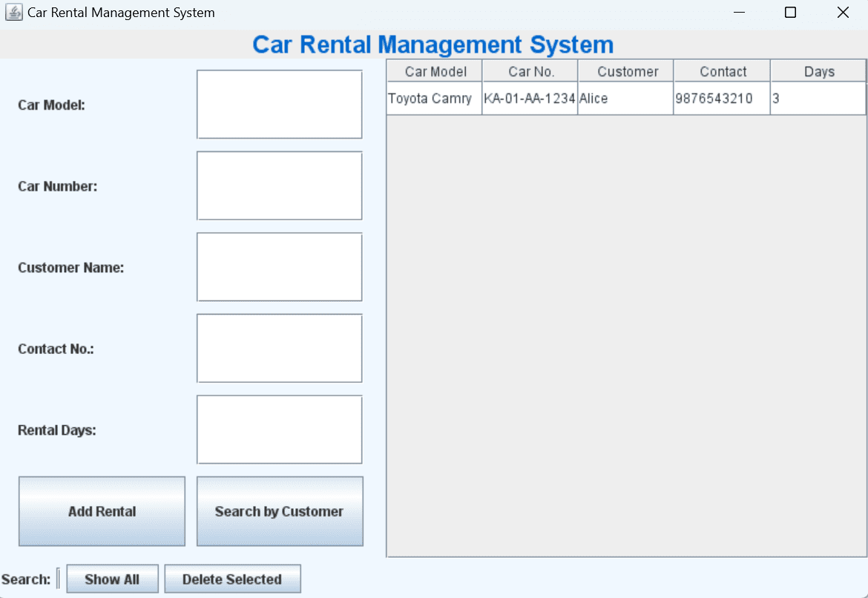Click the Customer column header
This screenshot has width=868, height=598.
tap(627, 70)
